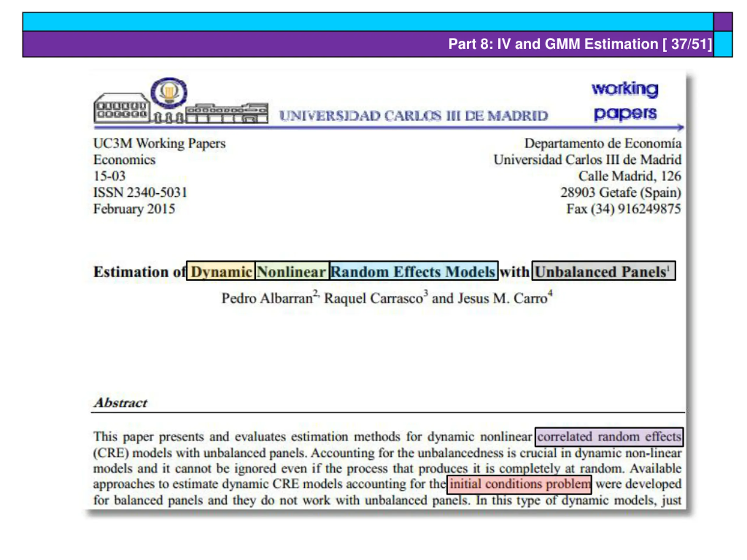
Task: Click the slide title 'Part 8: IV and GMM Estimation [ 37/51]'
Action: pos(580,44)
